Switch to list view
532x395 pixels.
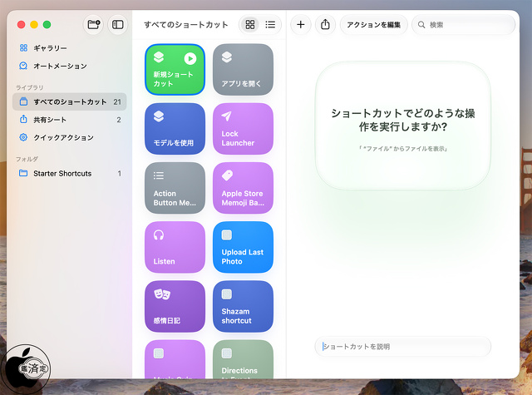click(270, 24)
